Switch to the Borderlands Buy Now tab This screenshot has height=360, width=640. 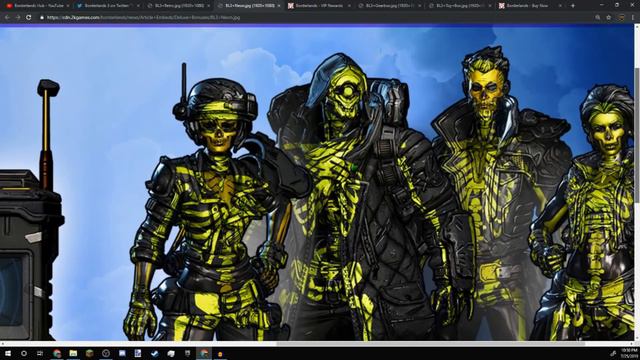click(529, 6)
